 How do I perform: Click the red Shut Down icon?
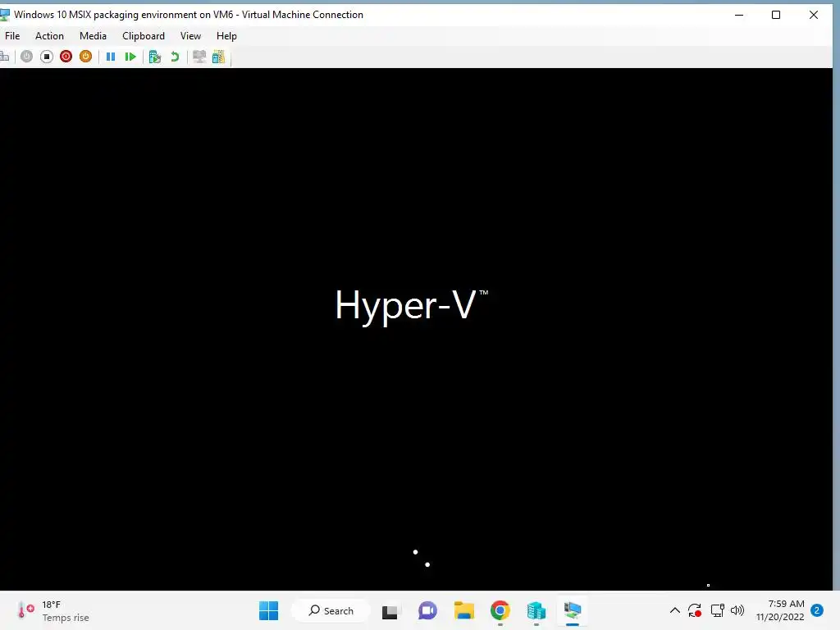click(x=66, y=57)
